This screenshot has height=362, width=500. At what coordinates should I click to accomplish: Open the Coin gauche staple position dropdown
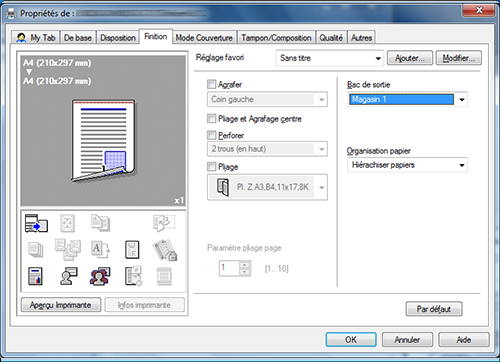267,99
